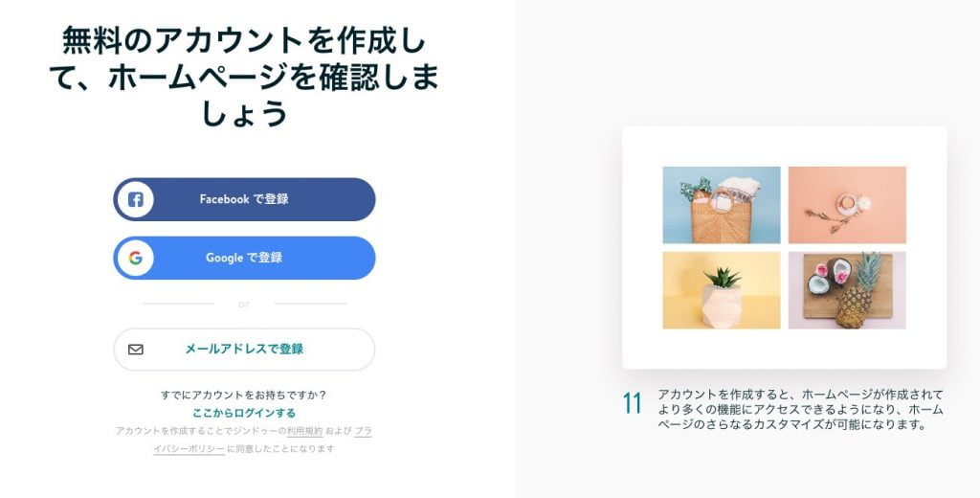Open the 利用規約 terms link

pyautogui.click(x=304, y=431)
